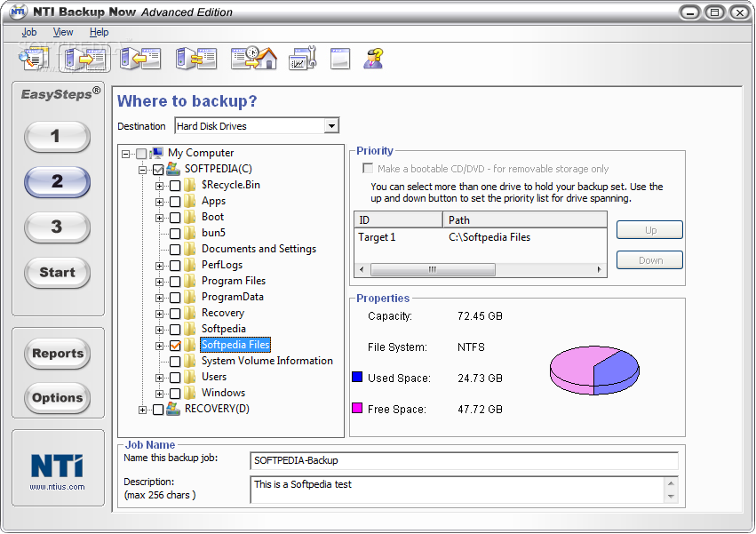
Task: Go to EasySteps step 3
Action: click(x=57, y=227)
